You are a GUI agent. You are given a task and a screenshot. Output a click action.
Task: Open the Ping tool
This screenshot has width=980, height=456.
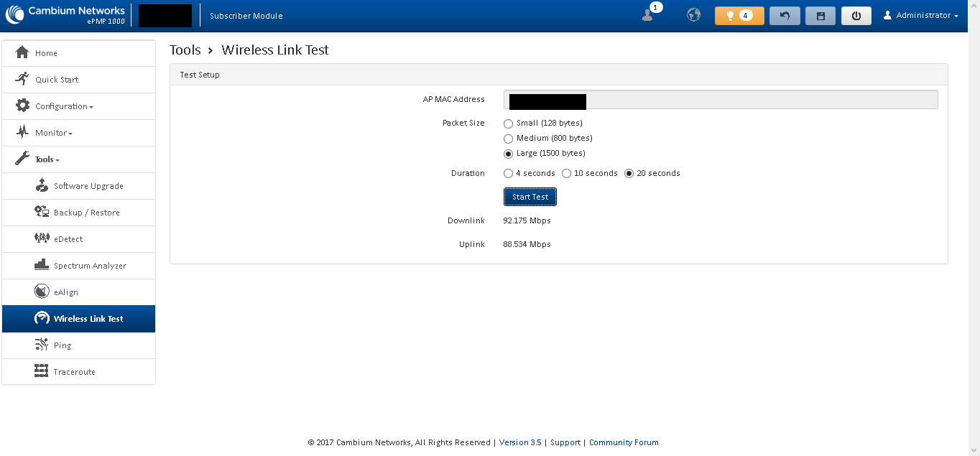point(78,345)
